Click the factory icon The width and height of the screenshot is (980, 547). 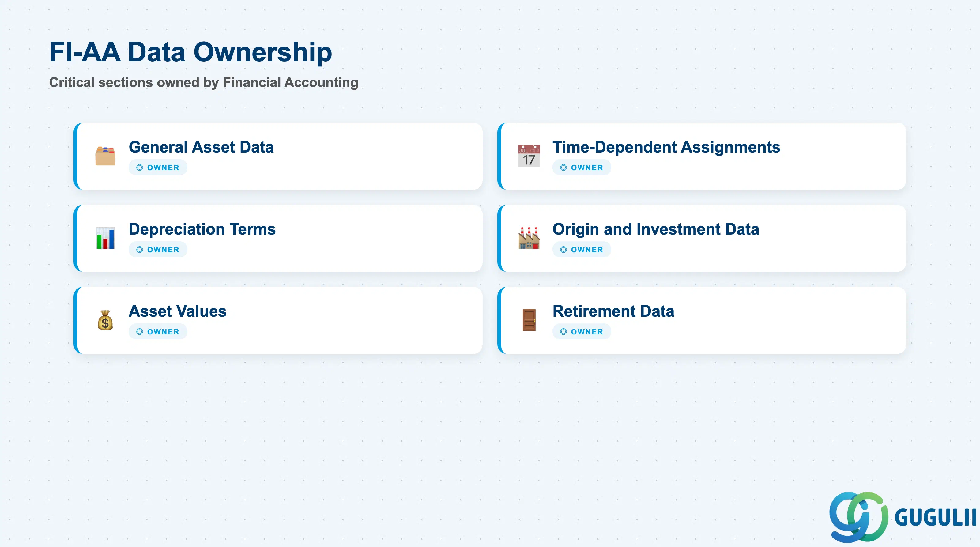click(x=529, y=238)
